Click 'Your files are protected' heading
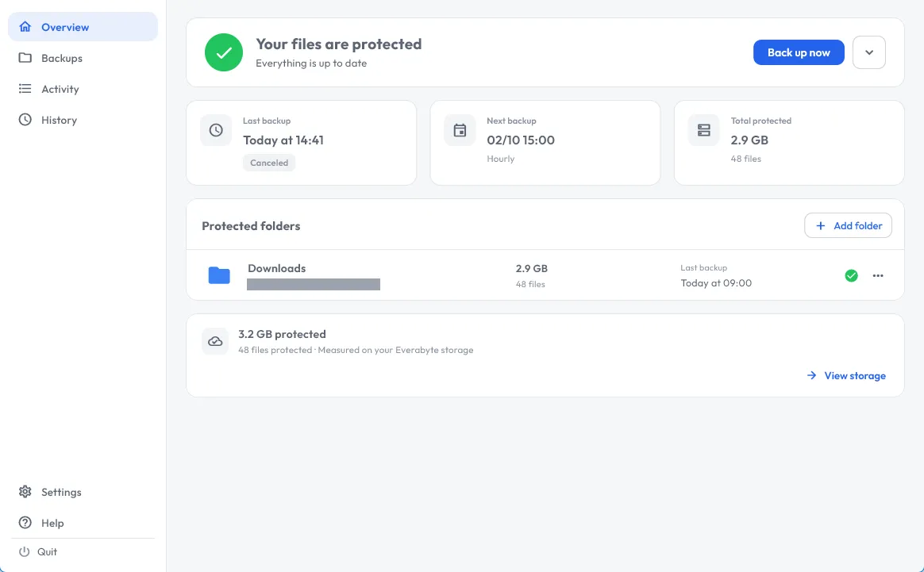 pyautogui.click(x=339, y=44)
